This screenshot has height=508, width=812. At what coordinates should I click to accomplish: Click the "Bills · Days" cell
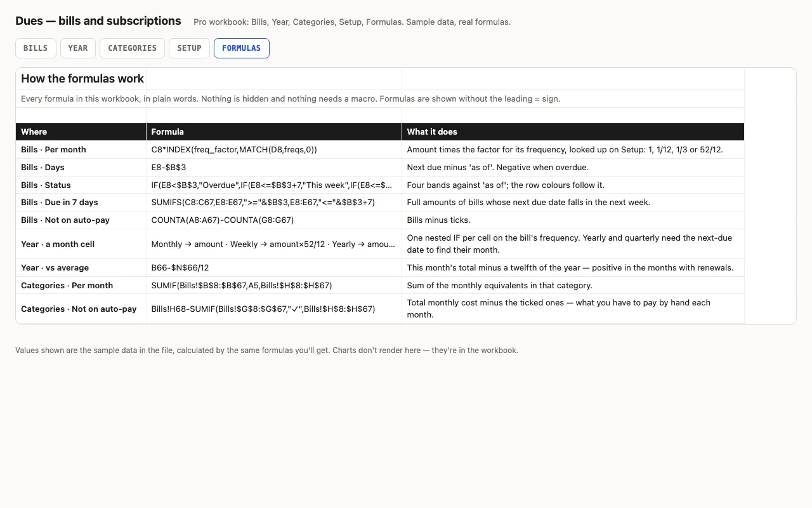tap(81, 168)
